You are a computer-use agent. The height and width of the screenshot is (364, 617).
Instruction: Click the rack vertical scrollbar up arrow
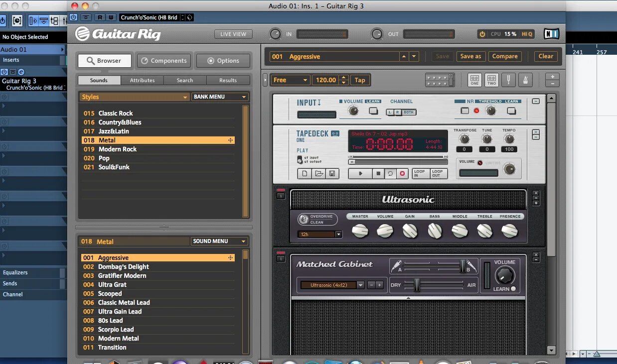tap(551, 98)
